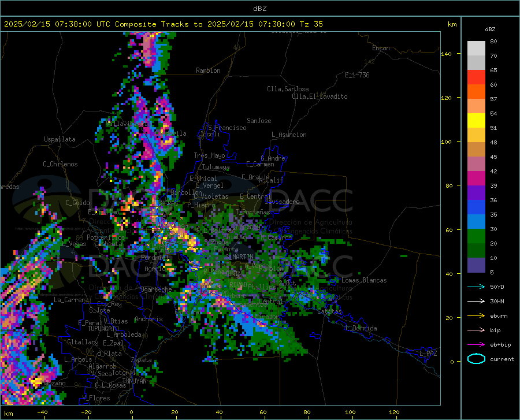Click the 'Lomas_Blancas' map label
The height and width of the screenshot is (420, 520).
(x=364, y=280)
